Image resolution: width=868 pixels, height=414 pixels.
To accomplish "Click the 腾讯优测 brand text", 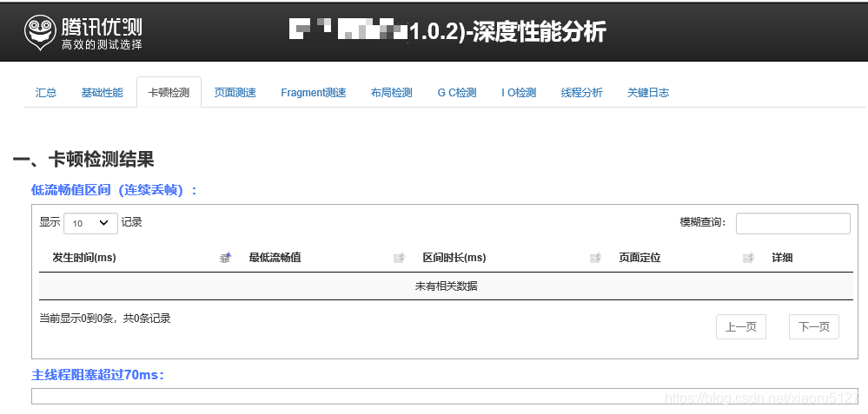I will point(102,26).
